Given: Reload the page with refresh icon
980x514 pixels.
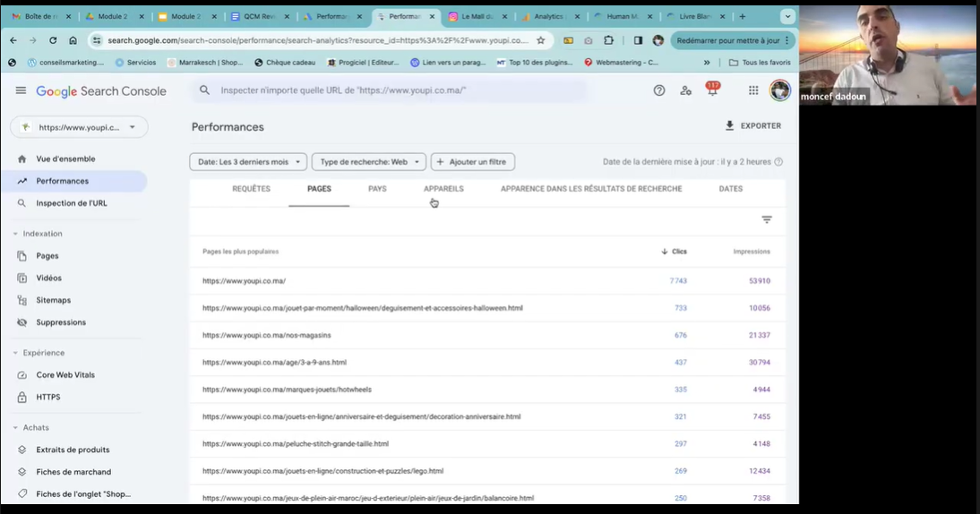Looking at the screenshot, I should point(53,40).
